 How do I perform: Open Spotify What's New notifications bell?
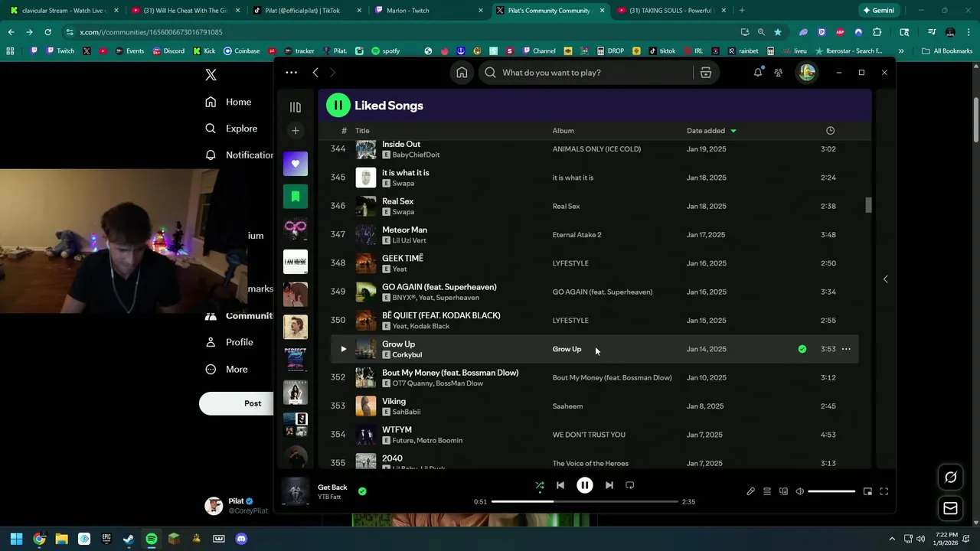(758, 72)
